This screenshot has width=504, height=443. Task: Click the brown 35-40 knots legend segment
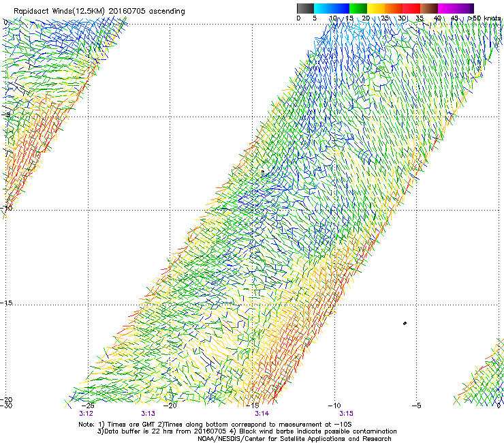pyautogui.click(x=429, y=8)
